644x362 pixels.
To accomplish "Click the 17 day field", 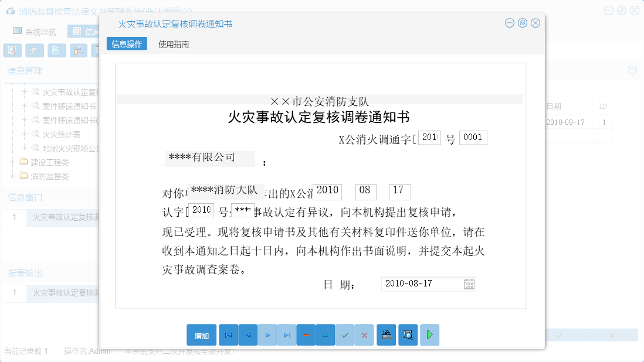I will (x=399, y=192).
